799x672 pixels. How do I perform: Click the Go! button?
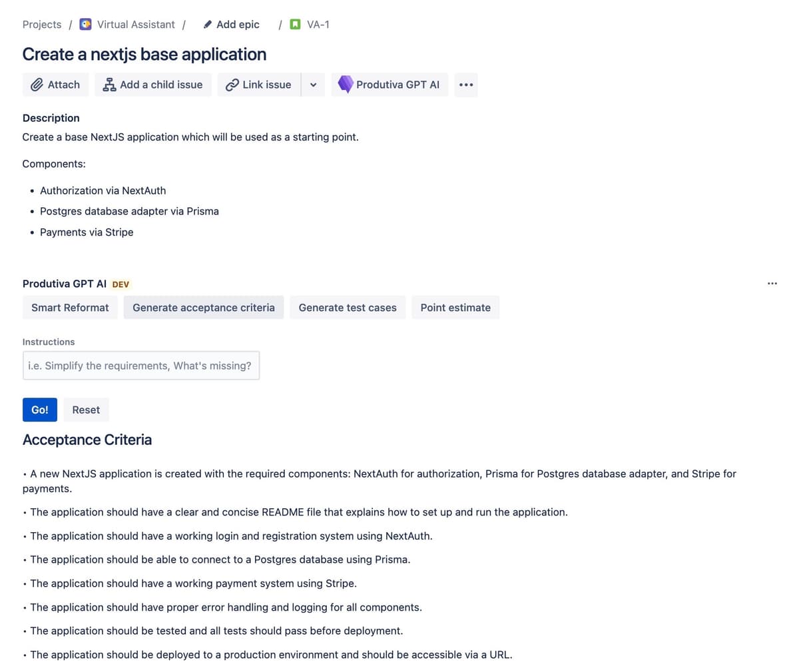pos(39,410)
